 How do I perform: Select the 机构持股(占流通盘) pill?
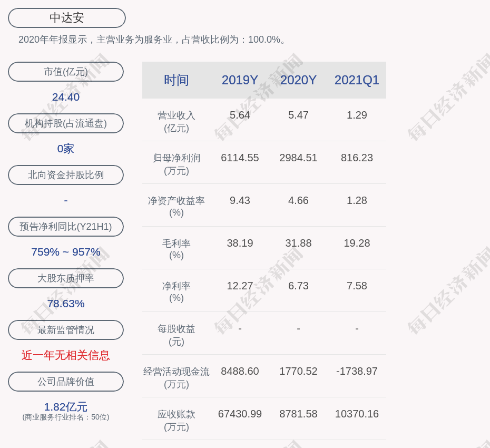(x=66, y=123)
